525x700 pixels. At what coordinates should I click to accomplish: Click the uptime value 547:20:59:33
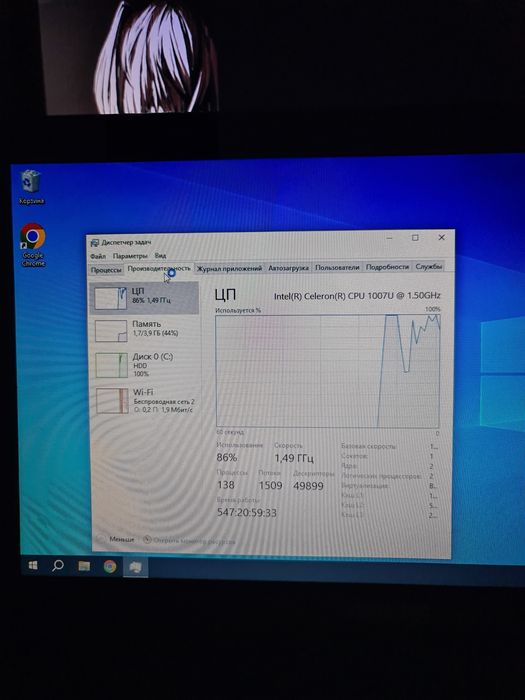[247, 512]
